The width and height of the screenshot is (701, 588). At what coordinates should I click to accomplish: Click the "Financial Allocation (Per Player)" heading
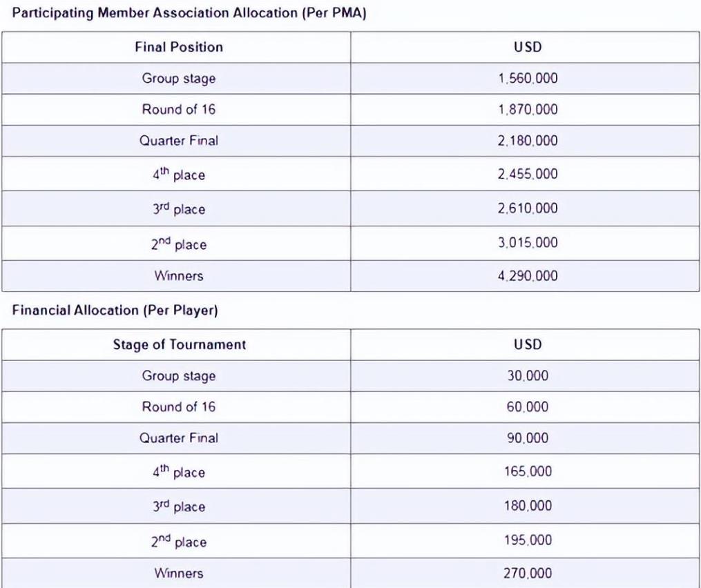pos(115,311)
